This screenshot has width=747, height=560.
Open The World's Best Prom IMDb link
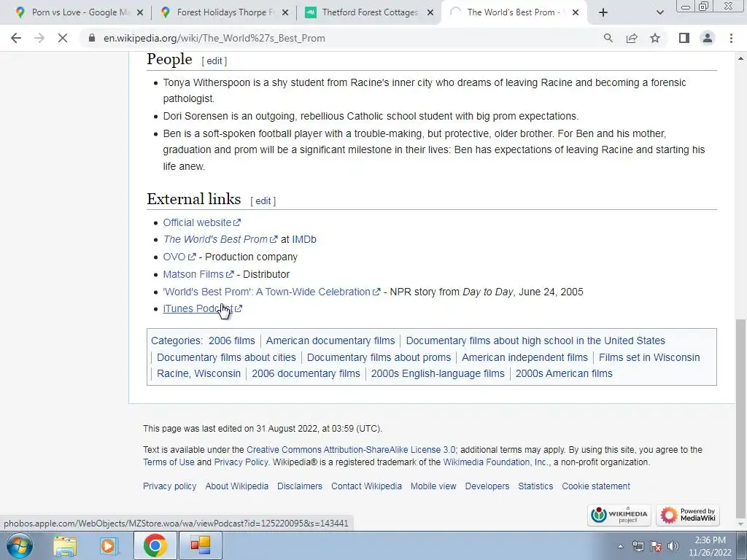point(220,239)
